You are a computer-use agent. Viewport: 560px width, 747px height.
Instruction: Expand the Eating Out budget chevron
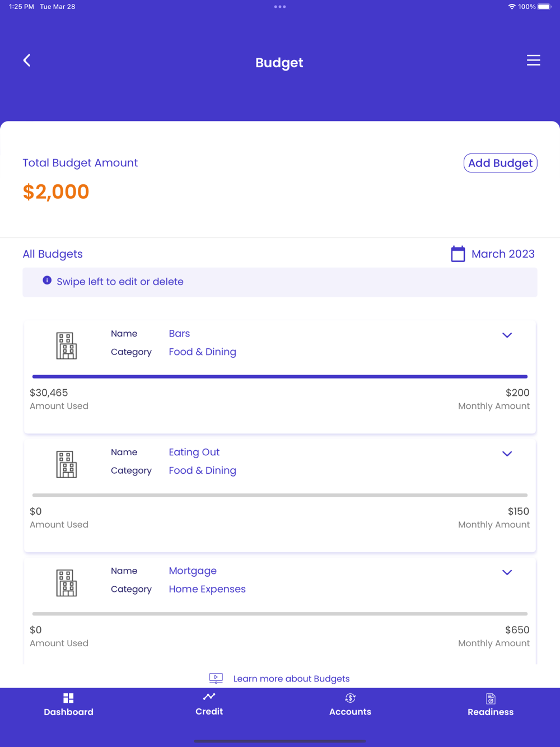tap(507, 454)
